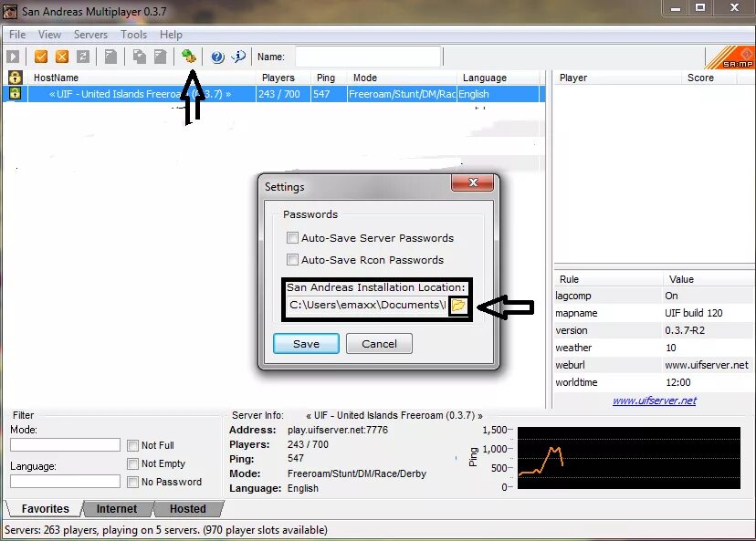Tick the Not Full filter checkbox
Viewport: 756px width, 541px height.
[x=132, y=445]
